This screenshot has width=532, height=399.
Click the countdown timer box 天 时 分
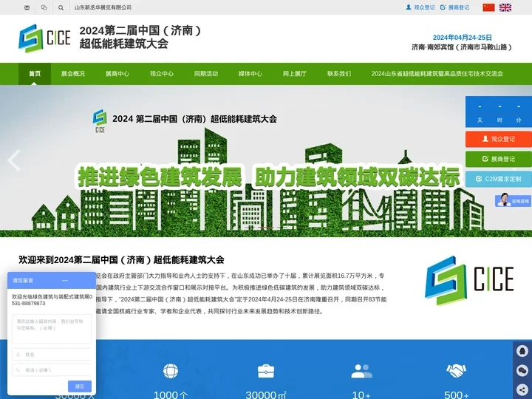(499, 112)
